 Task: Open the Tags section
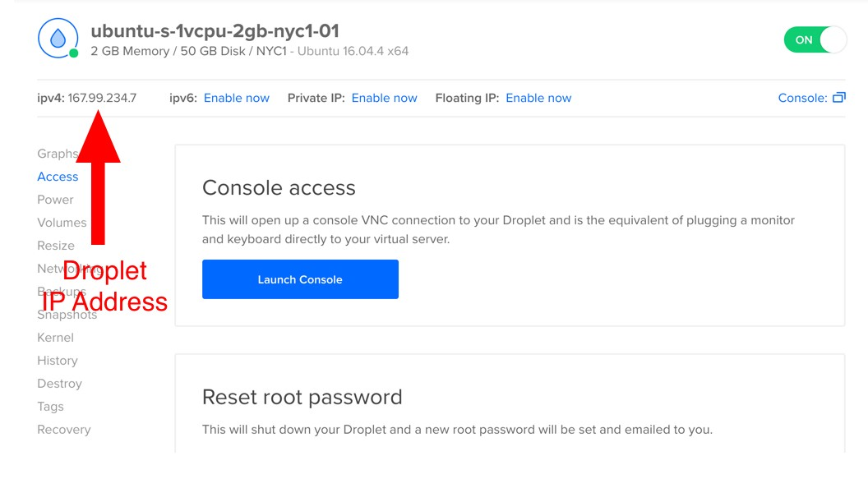coord(50,407)
